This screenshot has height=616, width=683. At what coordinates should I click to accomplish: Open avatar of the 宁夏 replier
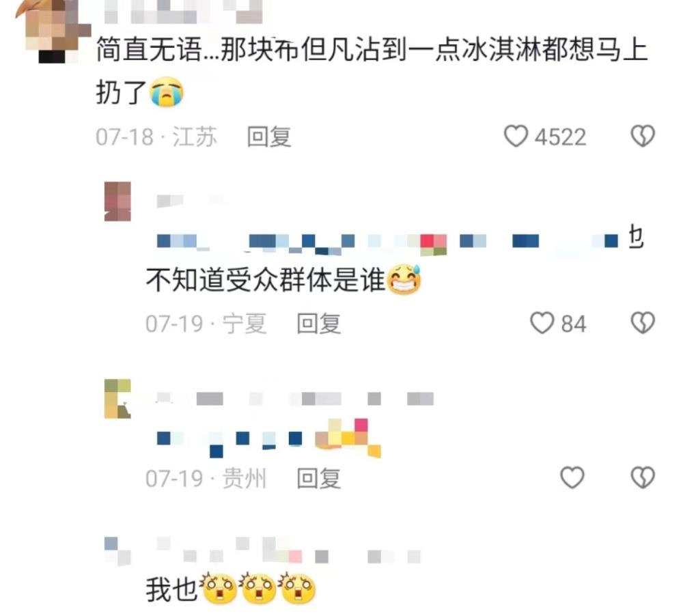click(x=117, y=201)
